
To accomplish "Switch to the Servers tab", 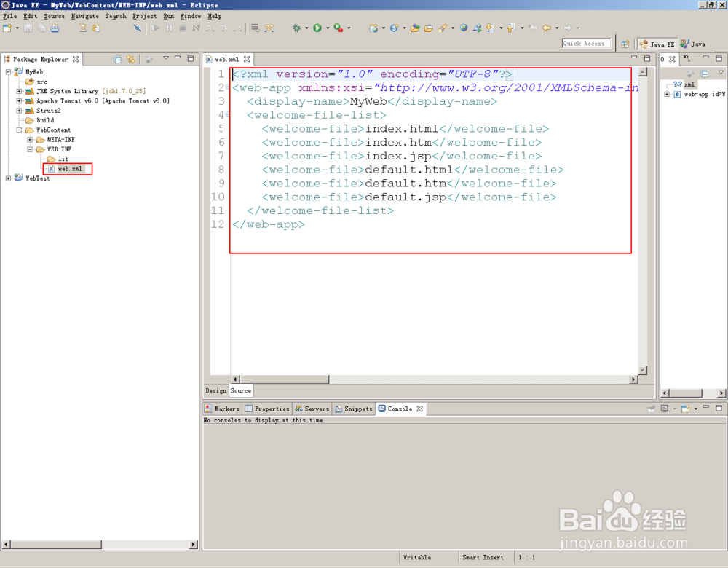I will pyautogui.click(x=312, y=409).
